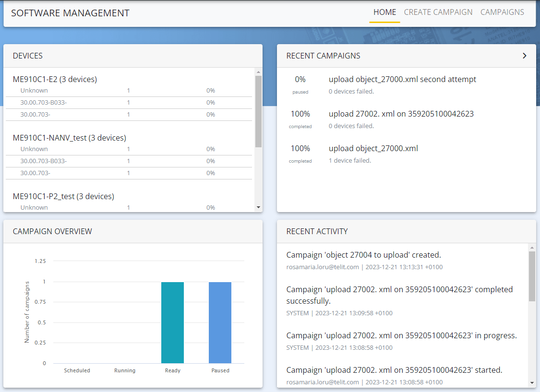Click Devices list scroll-up arrow
Viewport: 540px width, 392px height.
click(x=258, y=72)
